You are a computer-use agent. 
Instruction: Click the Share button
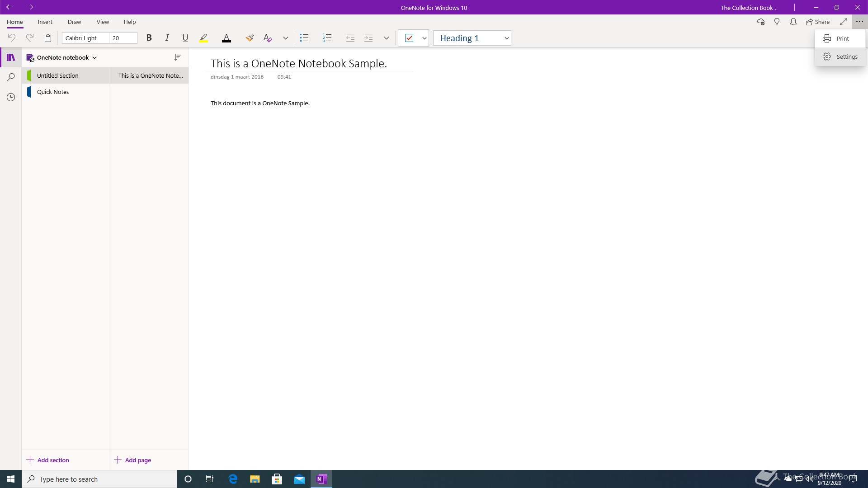coord(818,22)
